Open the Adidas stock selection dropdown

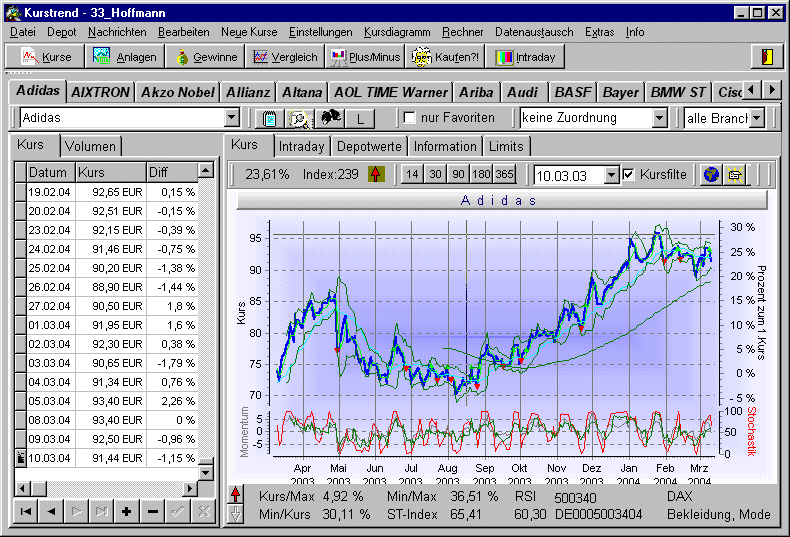[x=231, y=118]
